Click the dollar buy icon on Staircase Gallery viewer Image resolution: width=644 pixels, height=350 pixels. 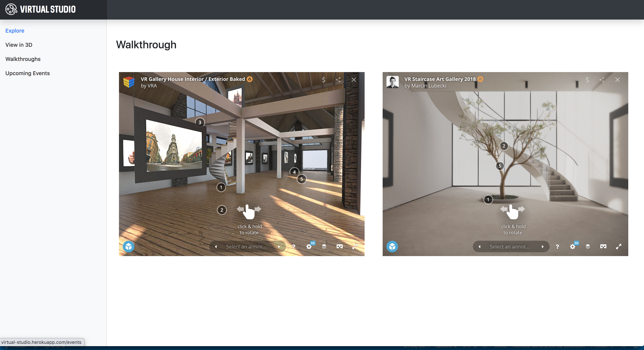[x=587, y=80]
